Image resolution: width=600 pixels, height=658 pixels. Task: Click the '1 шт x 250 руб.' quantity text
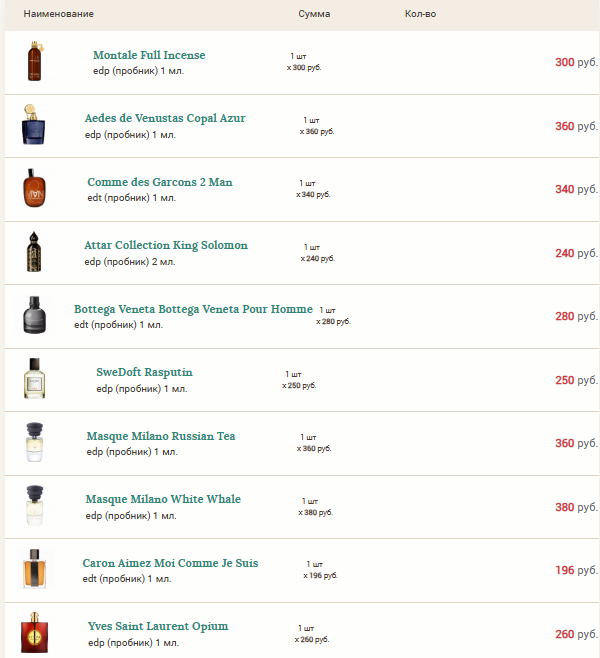(299, 380)
